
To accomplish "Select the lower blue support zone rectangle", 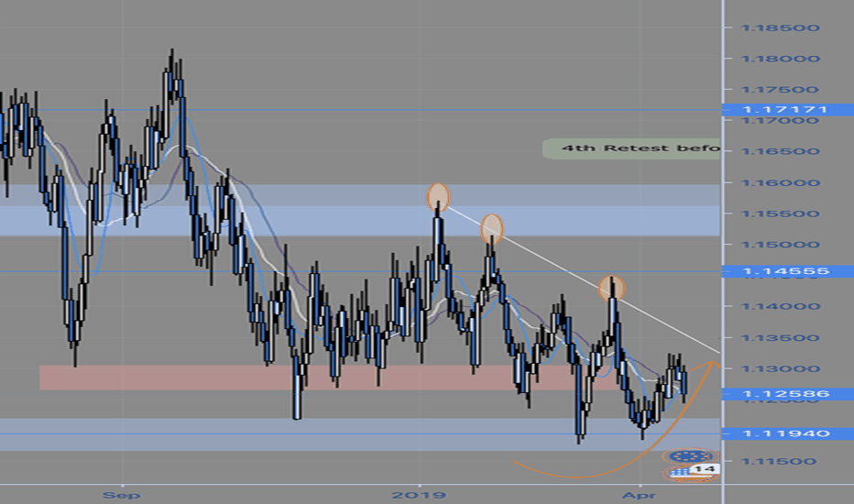I will [x=359, y=434].
